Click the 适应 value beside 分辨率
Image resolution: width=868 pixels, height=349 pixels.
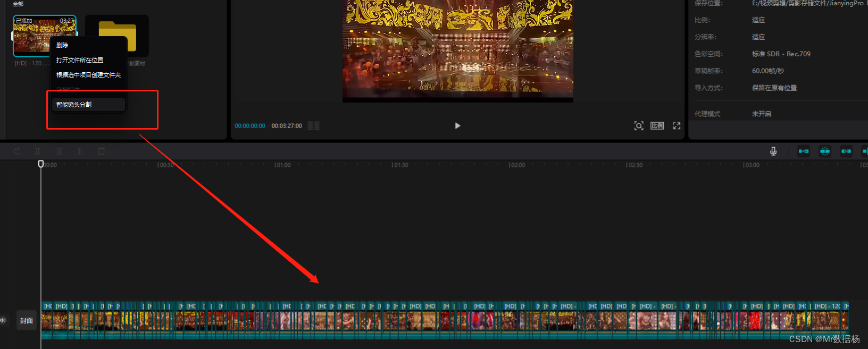tap(758, 37)
